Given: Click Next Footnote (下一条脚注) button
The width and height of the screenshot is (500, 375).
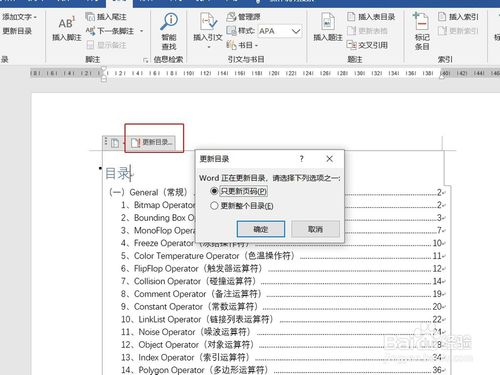Looking at the screenshot, I should point(110,31).
